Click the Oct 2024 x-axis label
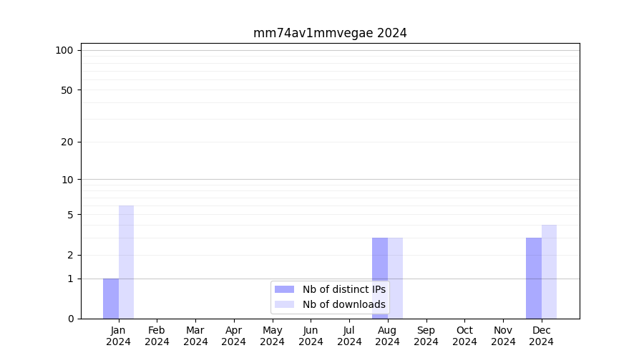The image size is (644, 358). 464,336
